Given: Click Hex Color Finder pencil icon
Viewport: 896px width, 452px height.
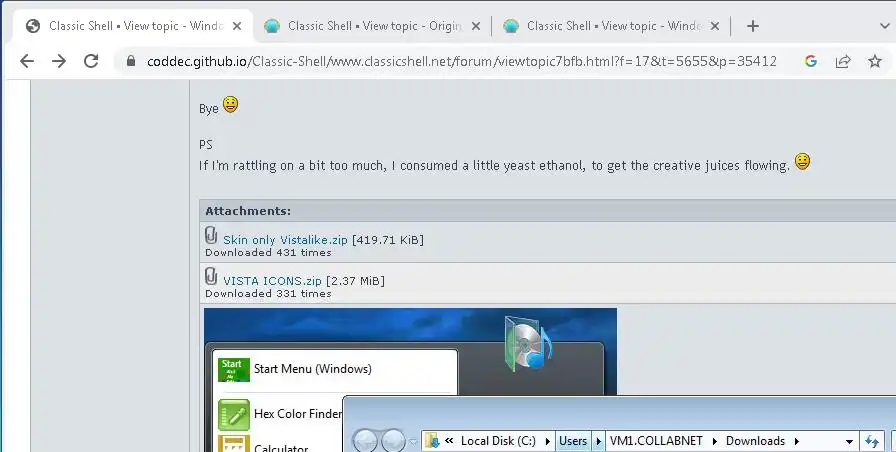Looking at the screenshot, I should pyautogui.click(x=234, y=415).
